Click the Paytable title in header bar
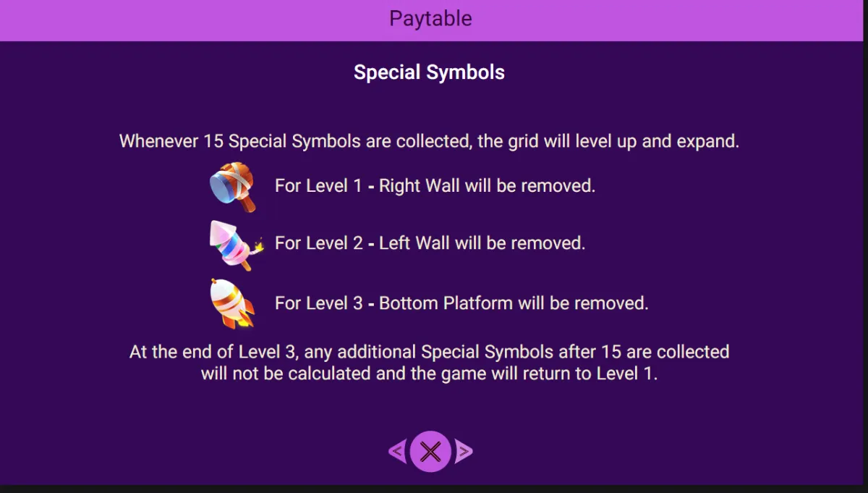This screenshot has width=868, height=493. tap(430, 18)
